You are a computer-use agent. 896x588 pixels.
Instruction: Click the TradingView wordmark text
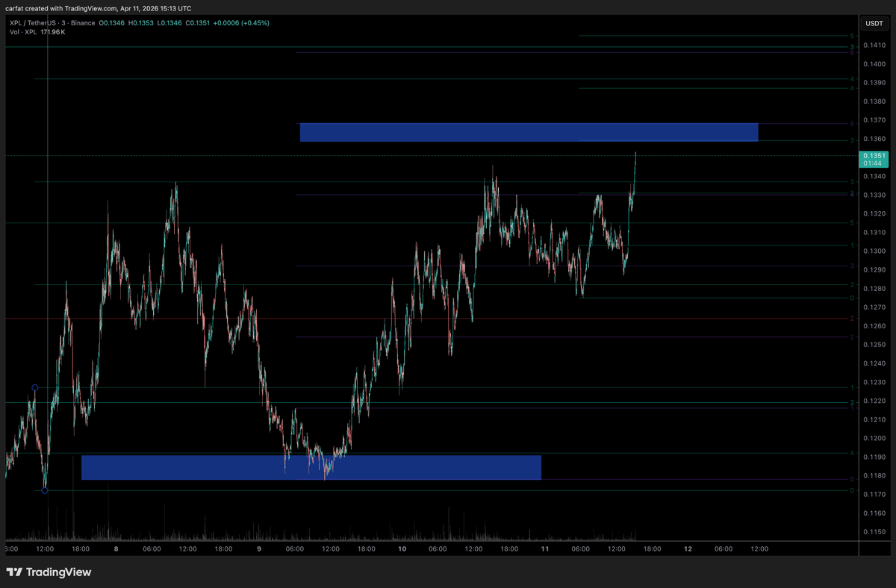(x=58, y=572)
